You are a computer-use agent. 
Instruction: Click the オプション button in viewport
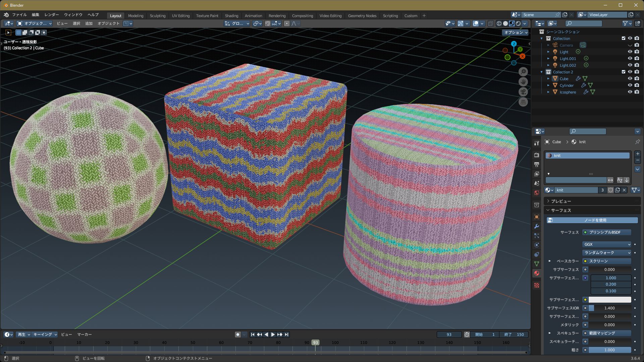pos(516,32)
